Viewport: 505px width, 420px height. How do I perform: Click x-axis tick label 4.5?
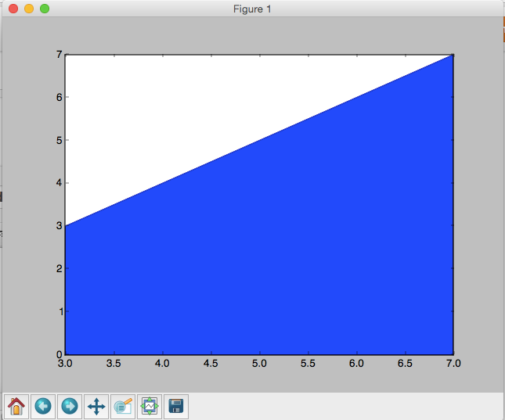(x=211, y=364)
